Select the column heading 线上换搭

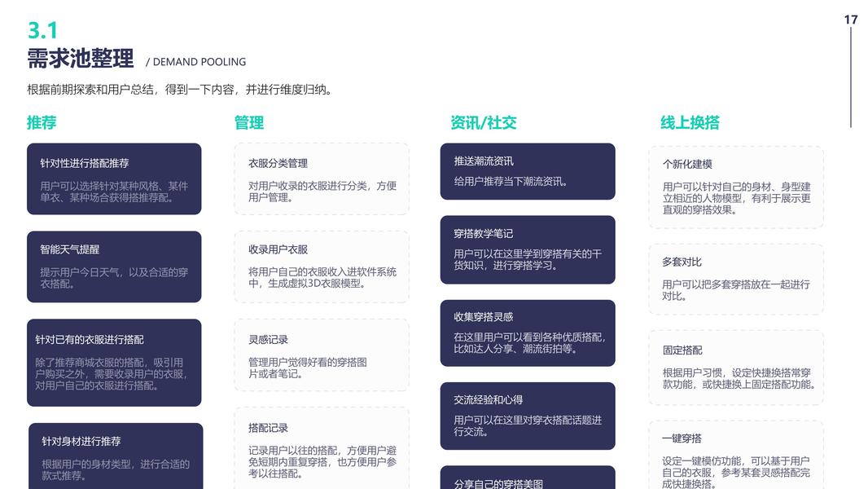690,122
